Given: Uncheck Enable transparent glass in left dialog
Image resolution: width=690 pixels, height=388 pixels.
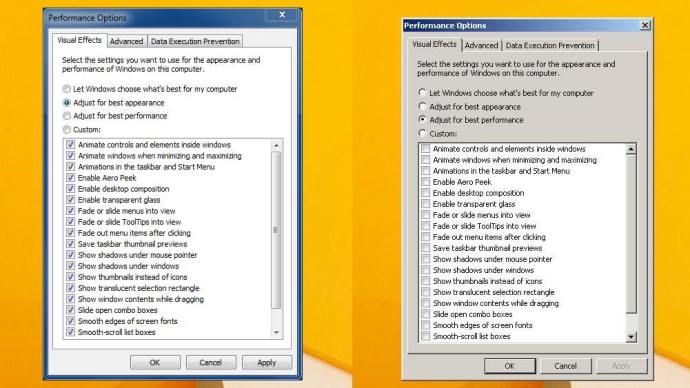Looking at the screenshot, I should 70,199.
